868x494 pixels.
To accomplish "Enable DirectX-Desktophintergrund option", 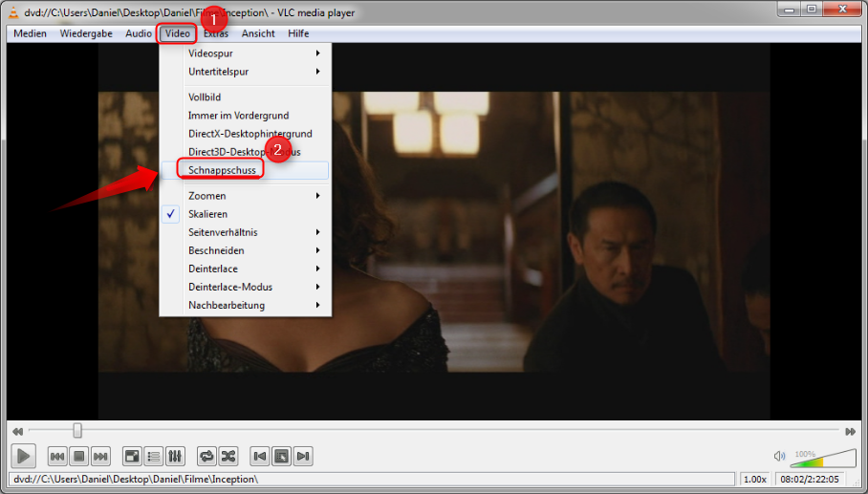I will [x=246, y=134].
